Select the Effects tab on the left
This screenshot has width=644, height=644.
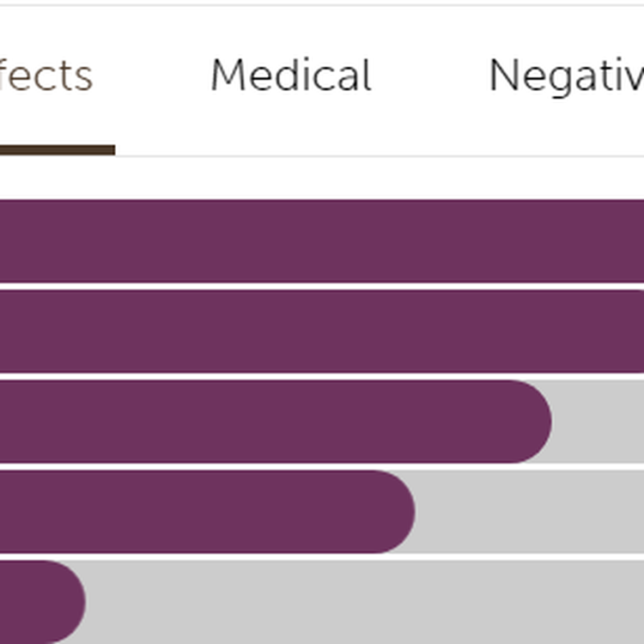(46, 76)
